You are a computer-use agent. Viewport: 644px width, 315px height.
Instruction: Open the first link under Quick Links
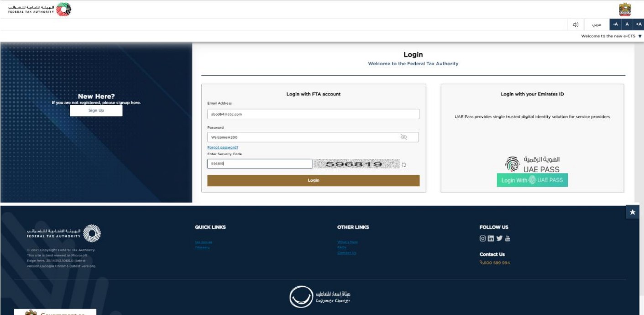tap(204, 242)
